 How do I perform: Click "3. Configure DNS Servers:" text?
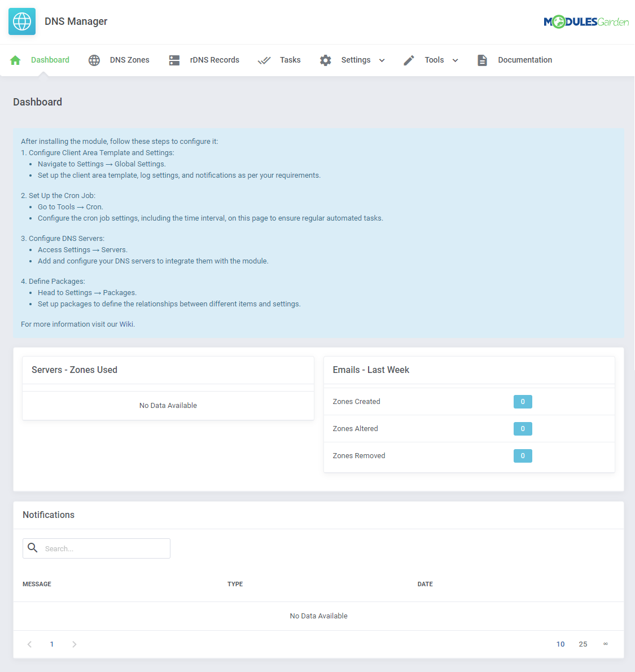pos(63,239)
